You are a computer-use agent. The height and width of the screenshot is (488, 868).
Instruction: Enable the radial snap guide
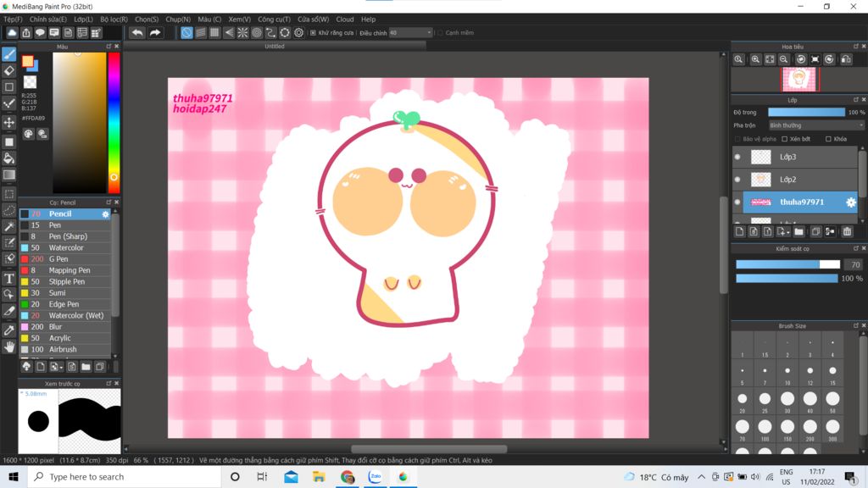pos(242,33)
